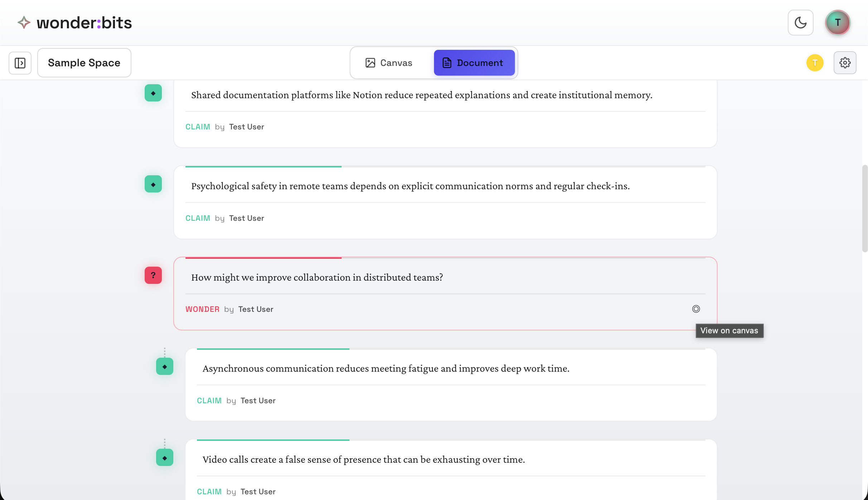Click the yellow collaborator avatar
The height and width of the screenshot is (500, 868).
815,63
